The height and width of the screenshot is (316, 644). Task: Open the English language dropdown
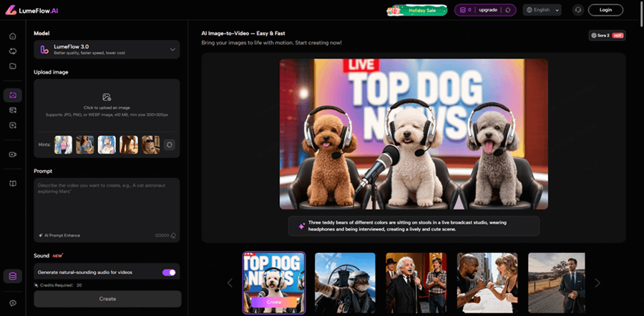(542, 10)
